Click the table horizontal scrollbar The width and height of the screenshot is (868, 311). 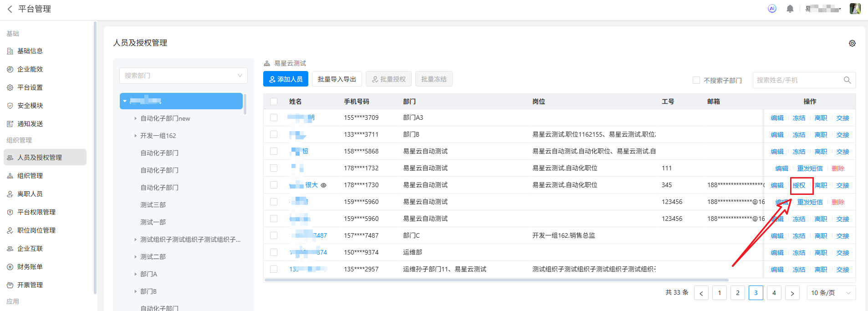click(496, 280)
